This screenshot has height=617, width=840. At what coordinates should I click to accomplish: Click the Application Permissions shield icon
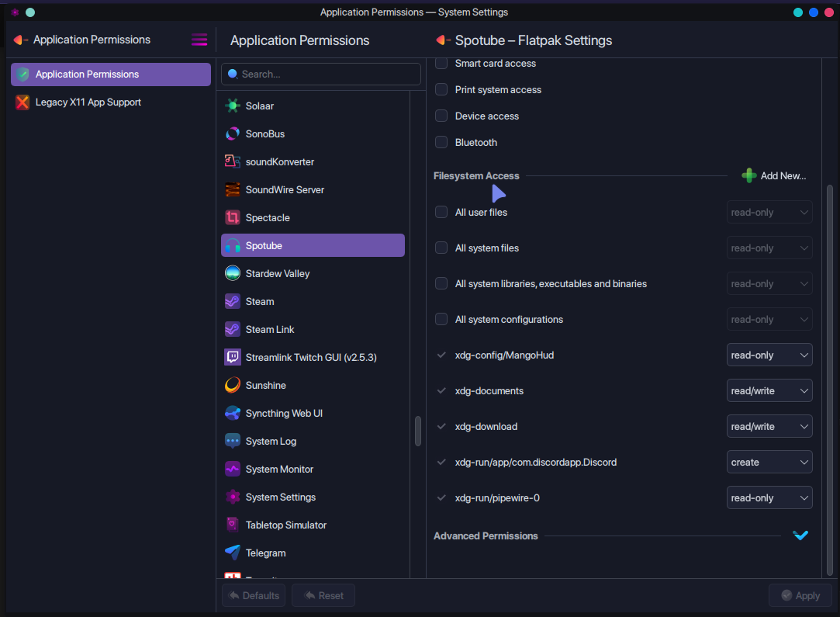[x=22, y=74]
